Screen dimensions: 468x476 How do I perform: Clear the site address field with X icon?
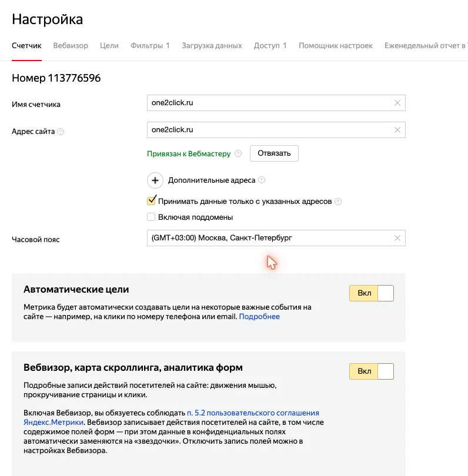coord(397,130)
